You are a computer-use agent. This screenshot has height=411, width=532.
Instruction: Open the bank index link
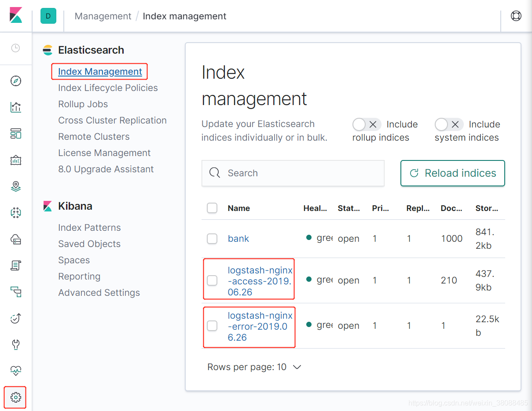click(x=238, y=239)
